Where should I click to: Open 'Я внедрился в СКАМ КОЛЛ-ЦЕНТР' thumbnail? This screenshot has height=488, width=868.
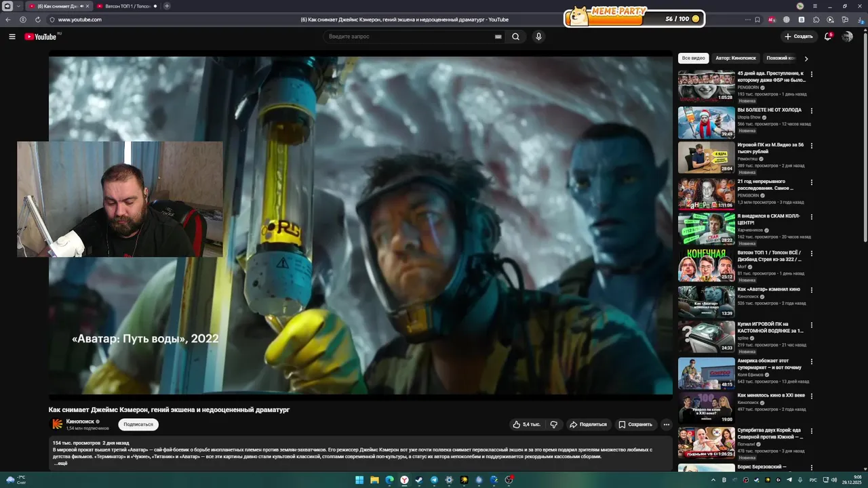point(707,229)
